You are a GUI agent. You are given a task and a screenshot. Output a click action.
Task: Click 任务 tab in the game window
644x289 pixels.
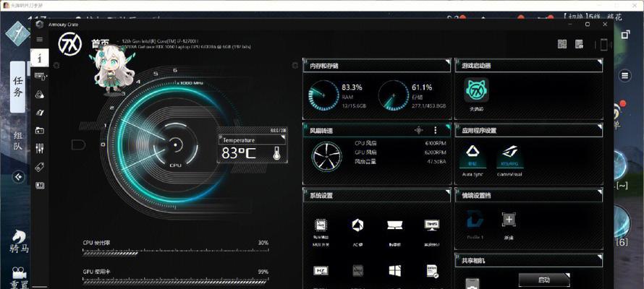(x=17, y=87)
